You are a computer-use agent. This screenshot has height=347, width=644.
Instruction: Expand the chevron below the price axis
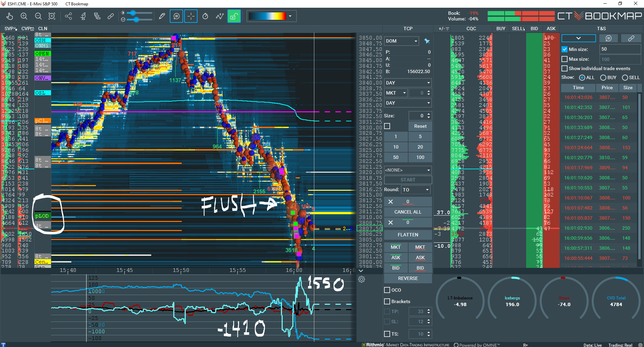[x=361, y=271]
